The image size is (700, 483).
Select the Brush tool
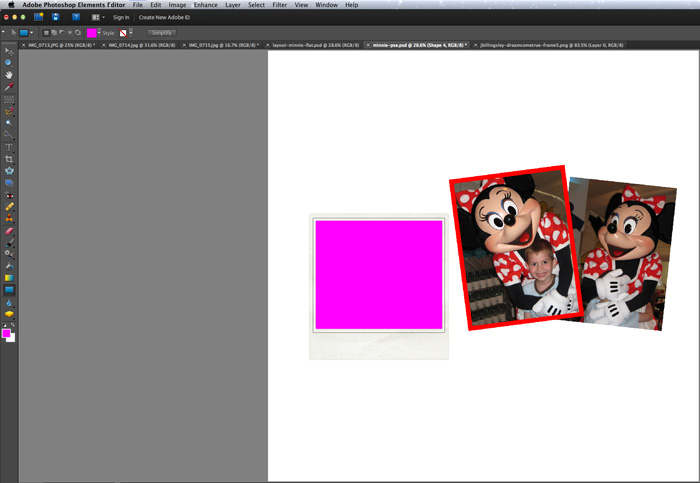8,243
